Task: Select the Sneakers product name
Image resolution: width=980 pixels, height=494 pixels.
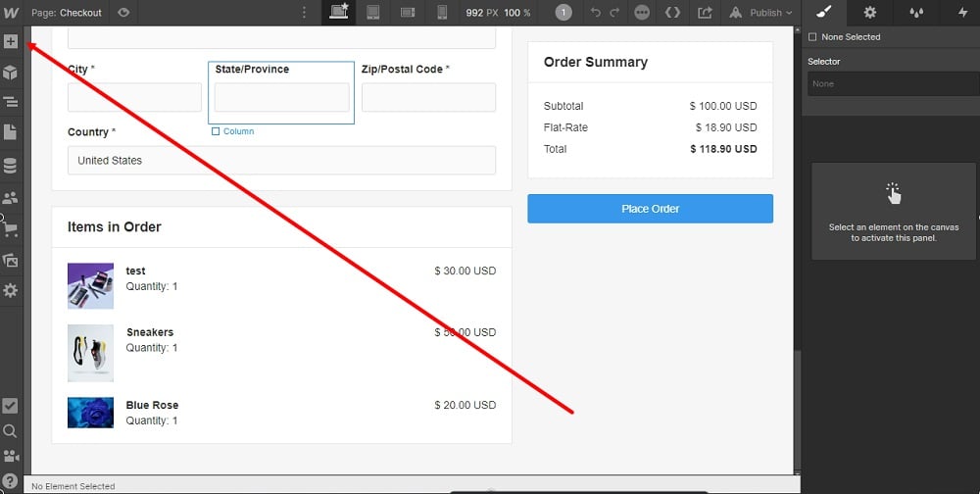Action: coord(150,332)
